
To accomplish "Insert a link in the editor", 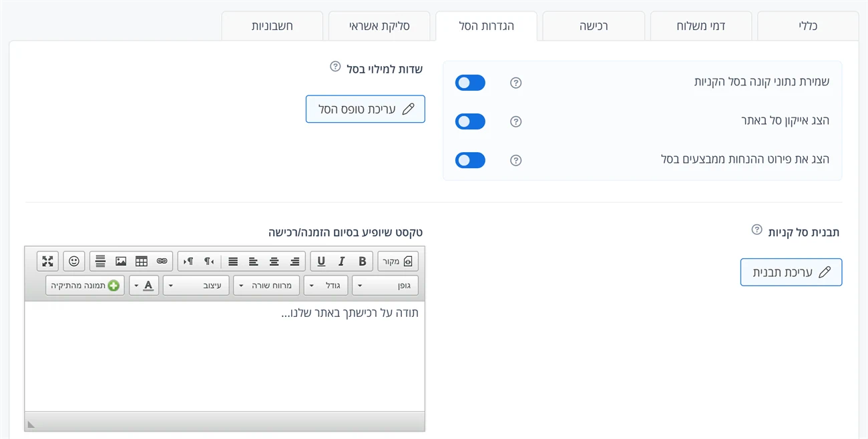I will coord(162,262).
